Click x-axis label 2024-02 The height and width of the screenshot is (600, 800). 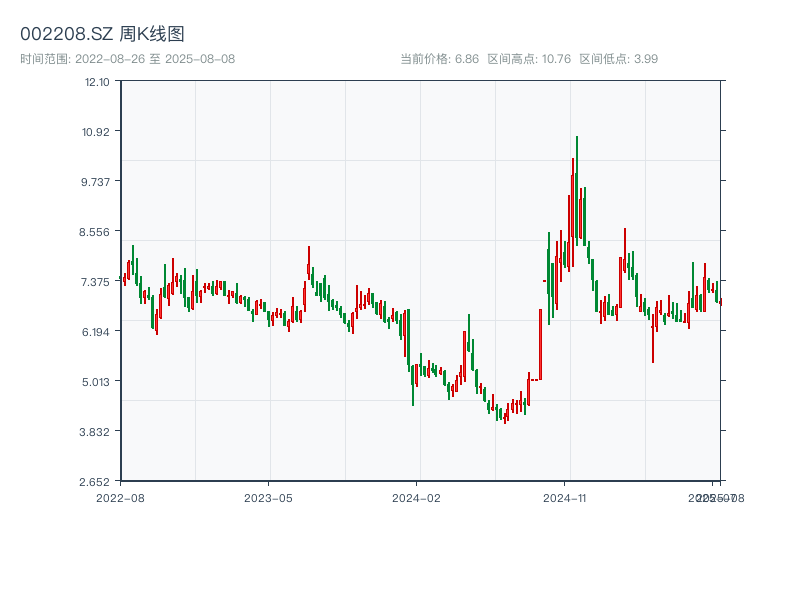click(x=416, y=498)
